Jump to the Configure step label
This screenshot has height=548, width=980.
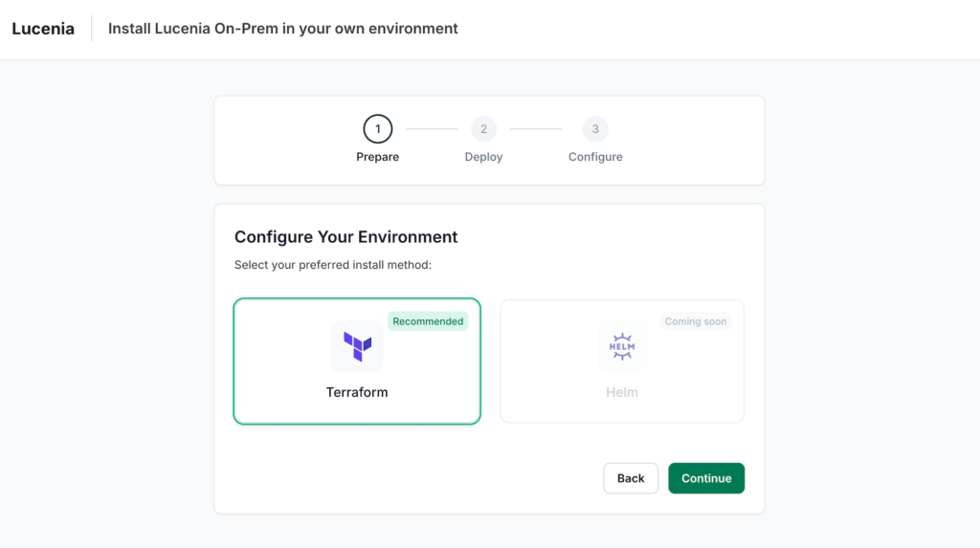click(x=595, y=157)
